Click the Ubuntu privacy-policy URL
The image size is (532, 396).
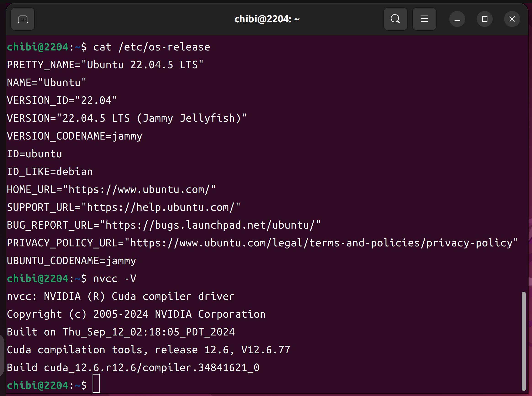[321, 243]
